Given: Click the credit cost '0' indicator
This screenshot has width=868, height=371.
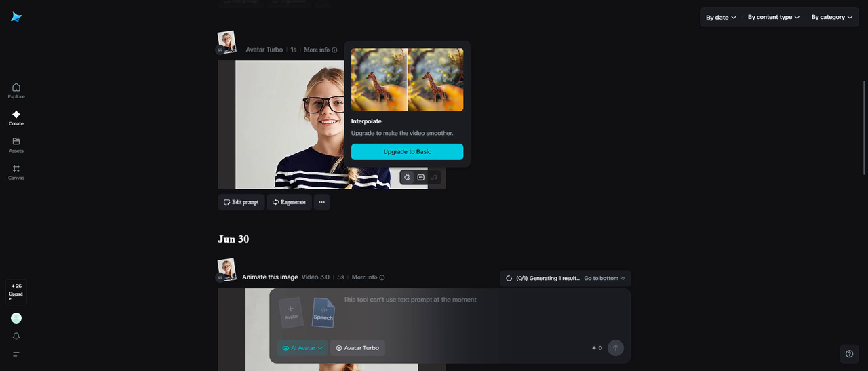Looking at the screenshot, I should point(597,348).
